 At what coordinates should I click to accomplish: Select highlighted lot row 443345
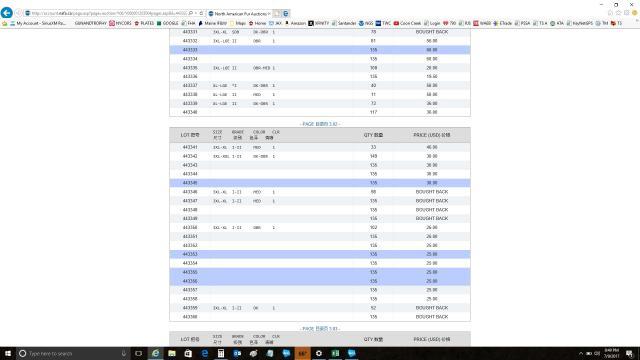(320, 183)
